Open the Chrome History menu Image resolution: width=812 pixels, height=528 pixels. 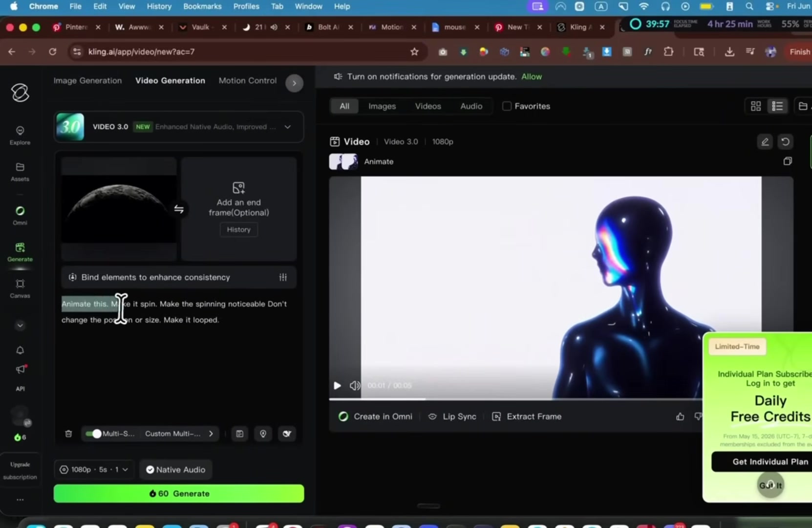(159, 6)
